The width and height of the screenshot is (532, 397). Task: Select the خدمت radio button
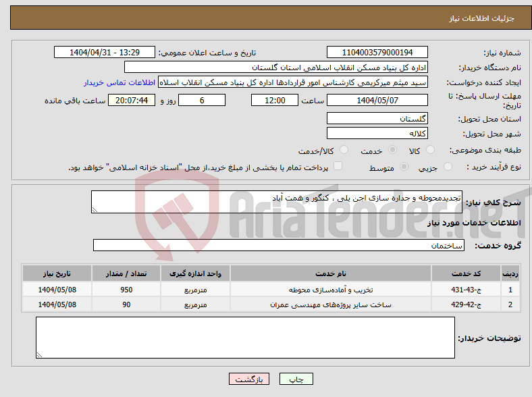click(392, 150)
